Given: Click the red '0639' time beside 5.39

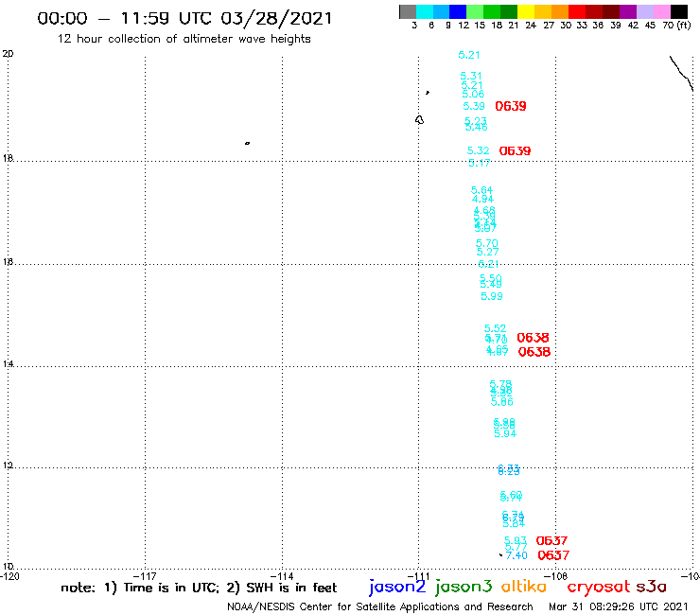Looking at the screenshot, I should [511, 106].
